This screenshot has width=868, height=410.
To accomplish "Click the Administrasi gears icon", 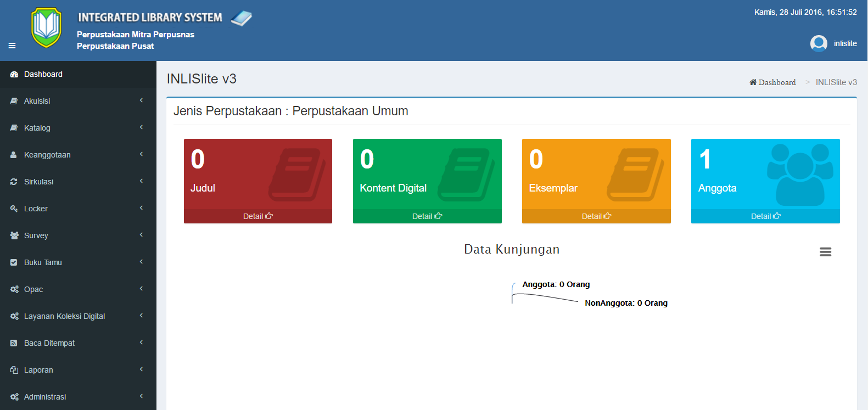I will (x=14, y=397).
